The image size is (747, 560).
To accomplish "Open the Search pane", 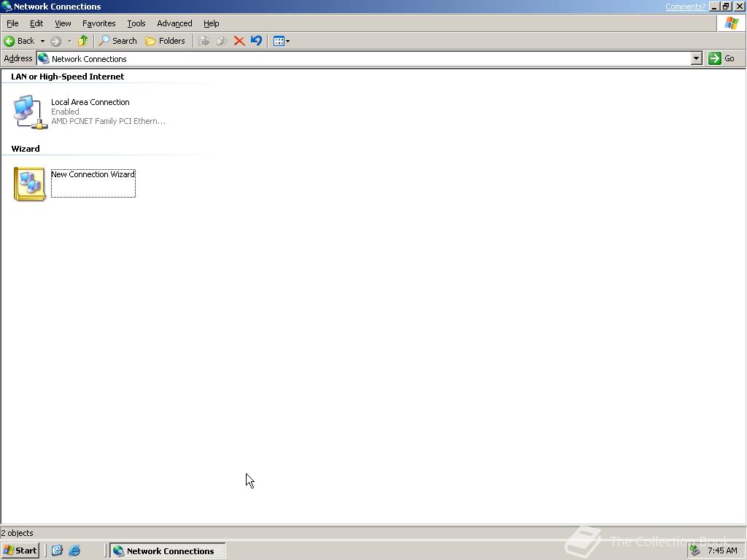I will tap(117, 41).
